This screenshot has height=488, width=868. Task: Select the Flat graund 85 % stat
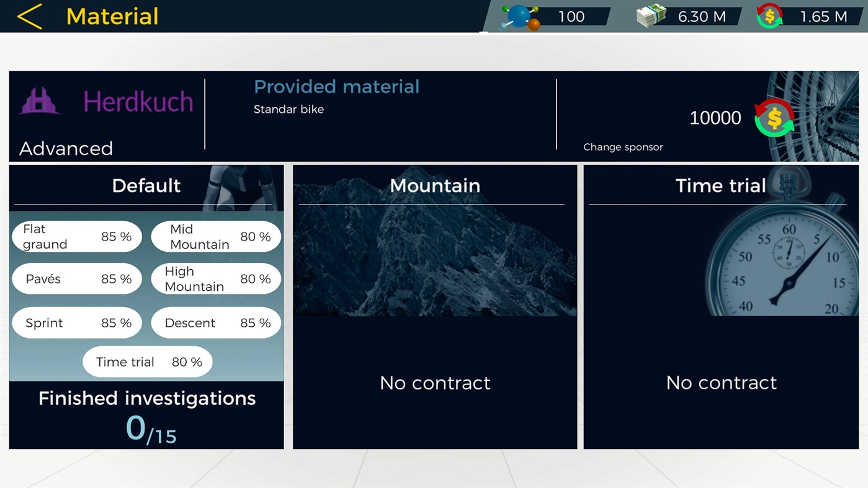[x=77, y=236]
